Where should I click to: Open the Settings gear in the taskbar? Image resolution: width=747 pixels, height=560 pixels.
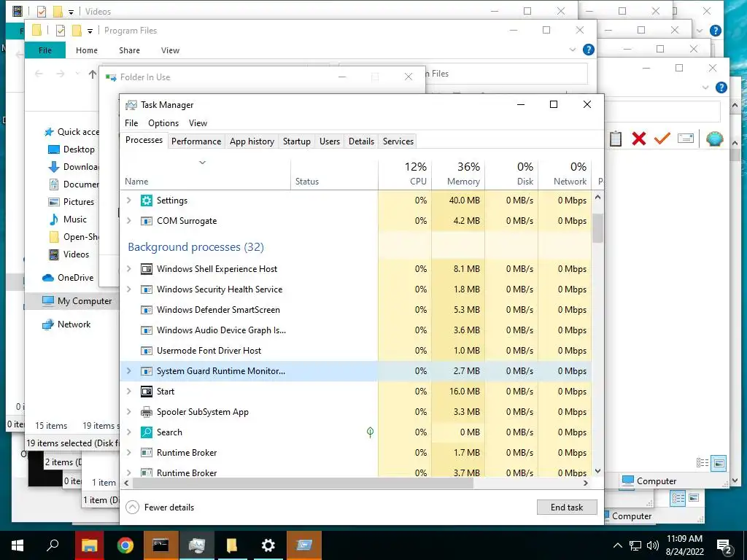268,545
